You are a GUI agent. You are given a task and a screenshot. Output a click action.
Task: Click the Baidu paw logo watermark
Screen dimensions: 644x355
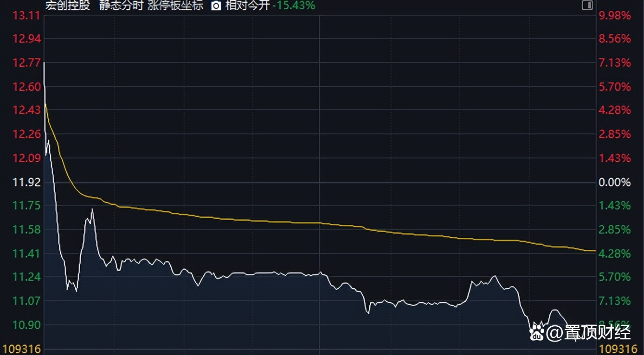click(536, 332)
